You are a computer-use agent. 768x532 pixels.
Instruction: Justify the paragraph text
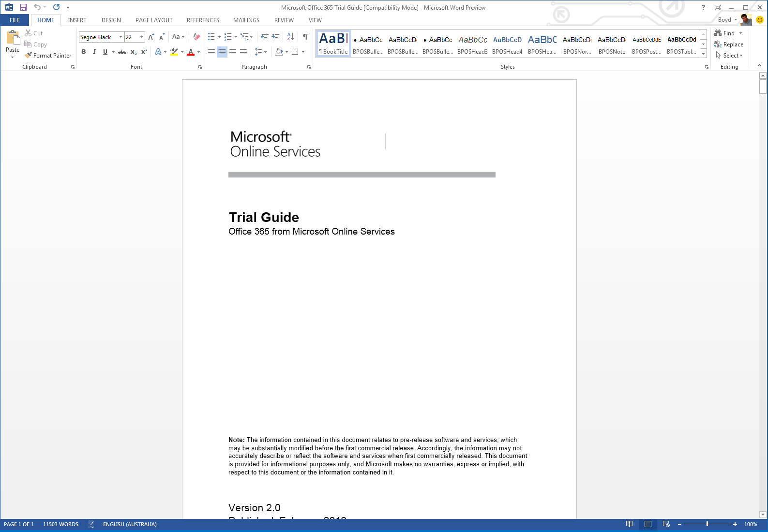[243, 52]
